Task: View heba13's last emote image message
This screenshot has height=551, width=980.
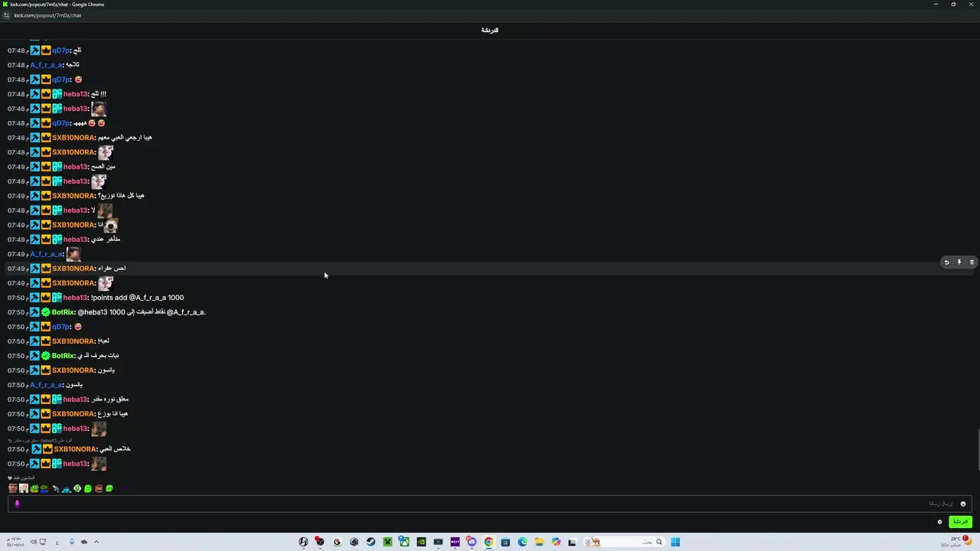Action: 99,464
